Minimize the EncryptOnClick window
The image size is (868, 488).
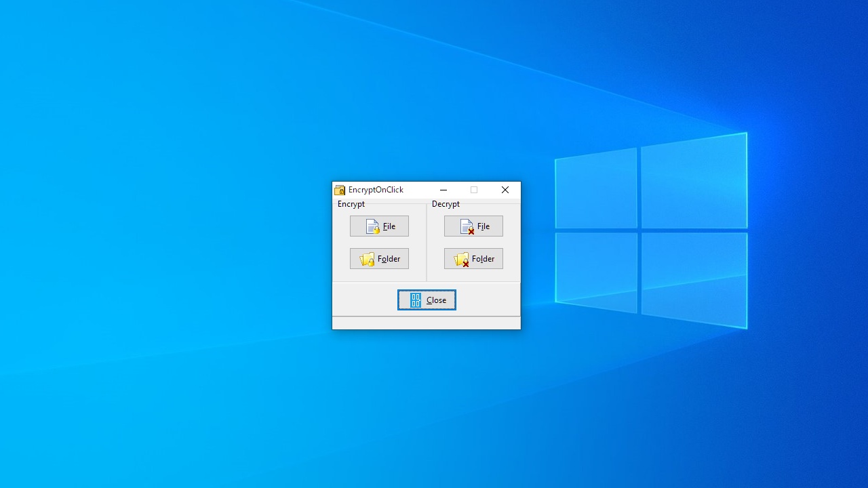[443, 190]
